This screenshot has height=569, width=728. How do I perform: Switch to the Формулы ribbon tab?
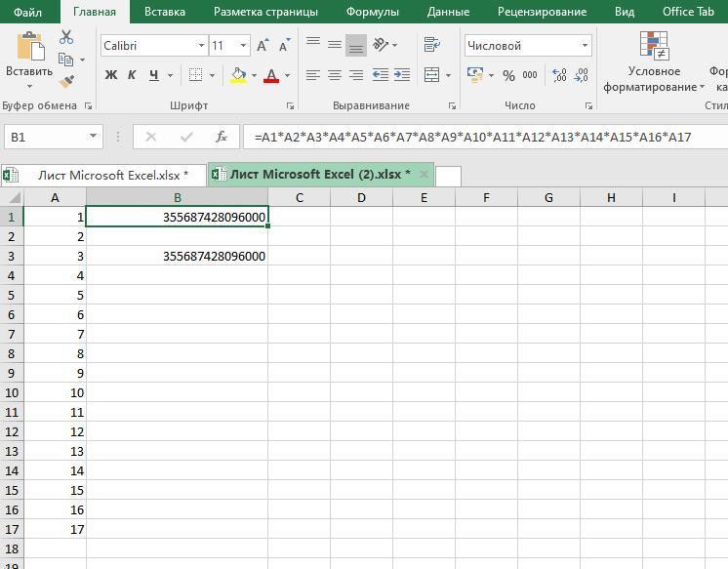(372, 12)
